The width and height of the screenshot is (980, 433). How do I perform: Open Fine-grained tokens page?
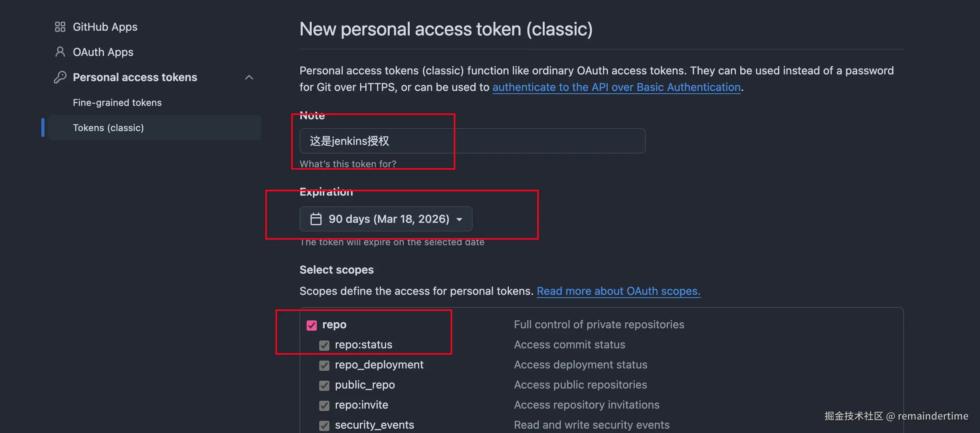point(117,102)
